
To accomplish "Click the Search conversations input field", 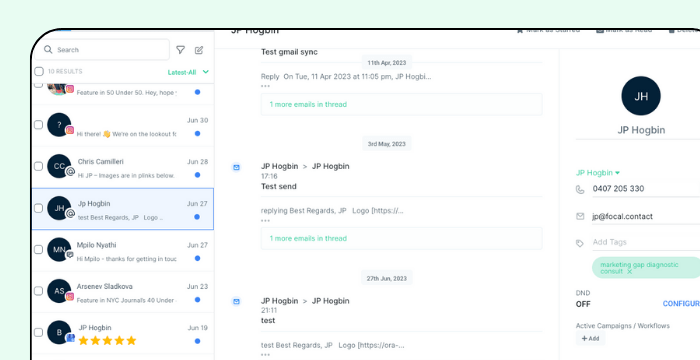I will 102,50.
